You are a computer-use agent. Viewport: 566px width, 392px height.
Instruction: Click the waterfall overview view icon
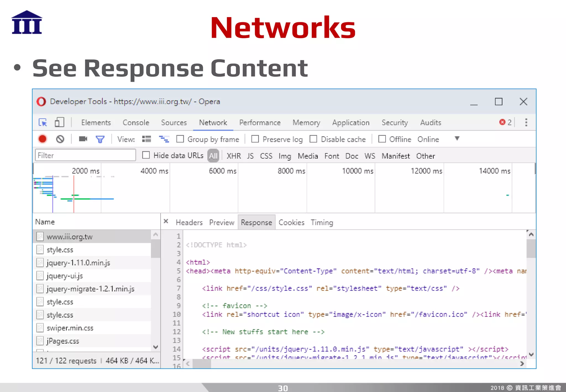click(x=164, y=139)
